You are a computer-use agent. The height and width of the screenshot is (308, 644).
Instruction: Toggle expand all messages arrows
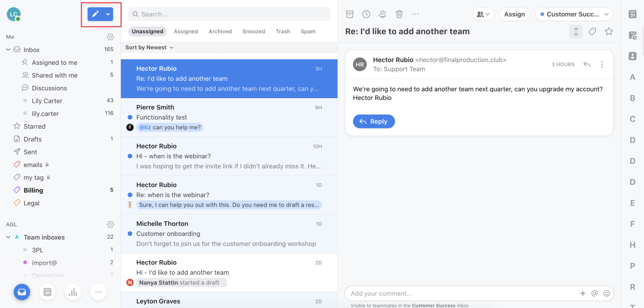click(576, 31)
